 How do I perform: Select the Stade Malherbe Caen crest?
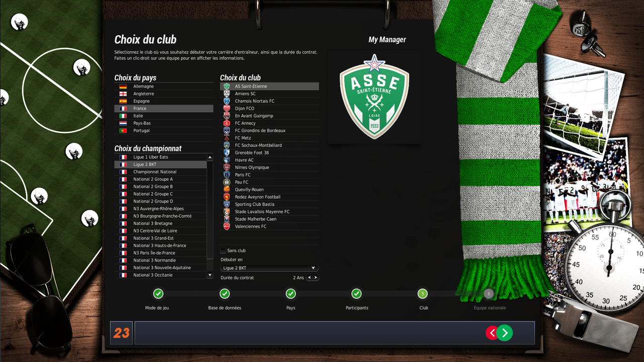(226, 219)
